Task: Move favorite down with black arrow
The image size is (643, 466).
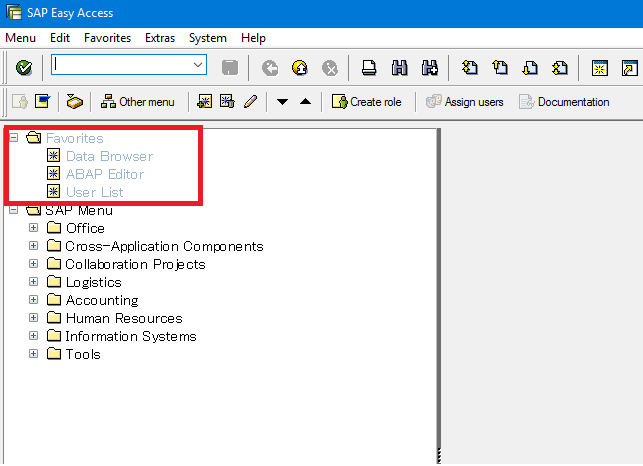Action: [x=282, y=102]
